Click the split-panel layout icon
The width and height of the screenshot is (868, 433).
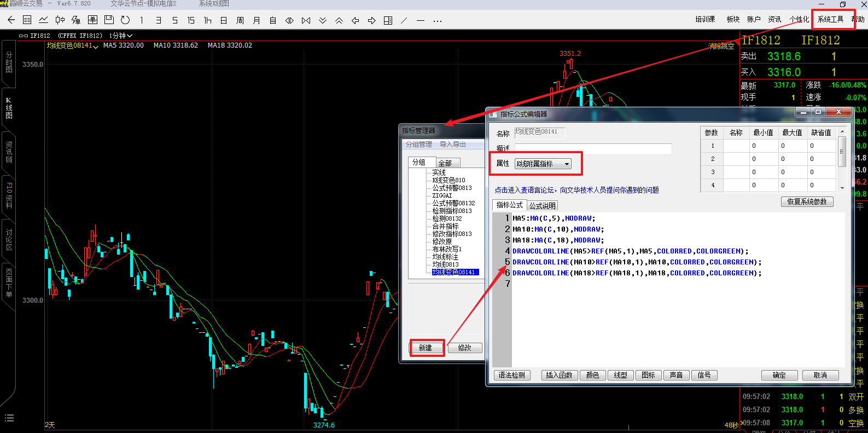point(388,20)
